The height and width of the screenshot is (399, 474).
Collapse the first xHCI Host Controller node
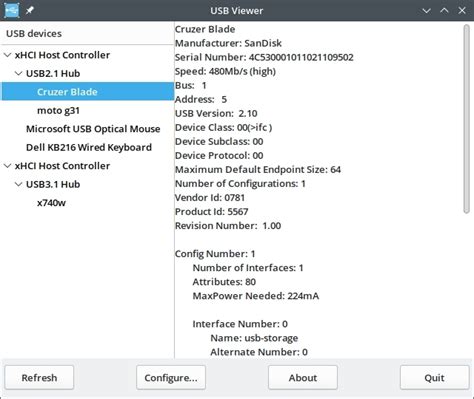click(x=7, y=55)
